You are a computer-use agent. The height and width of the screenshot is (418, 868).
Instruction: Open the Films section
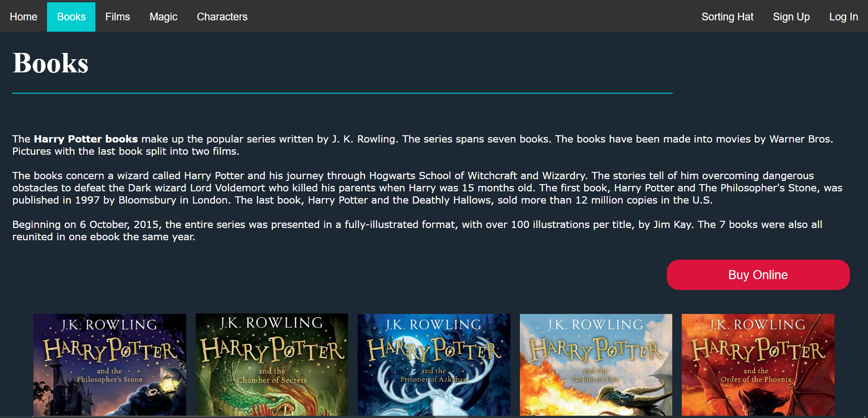pyautogui.click(x=118, y=17)
